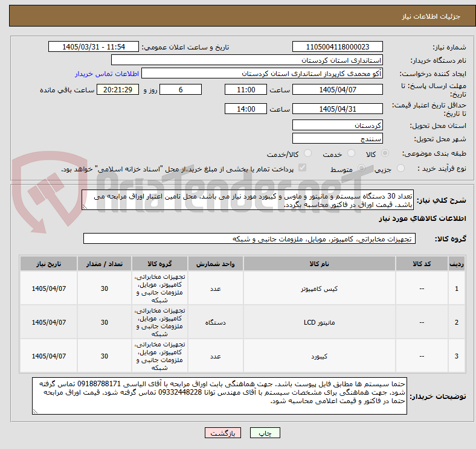This screenshot has width=476, height=449.
Task: Click the چاپ print button
Action: [265, 433]
